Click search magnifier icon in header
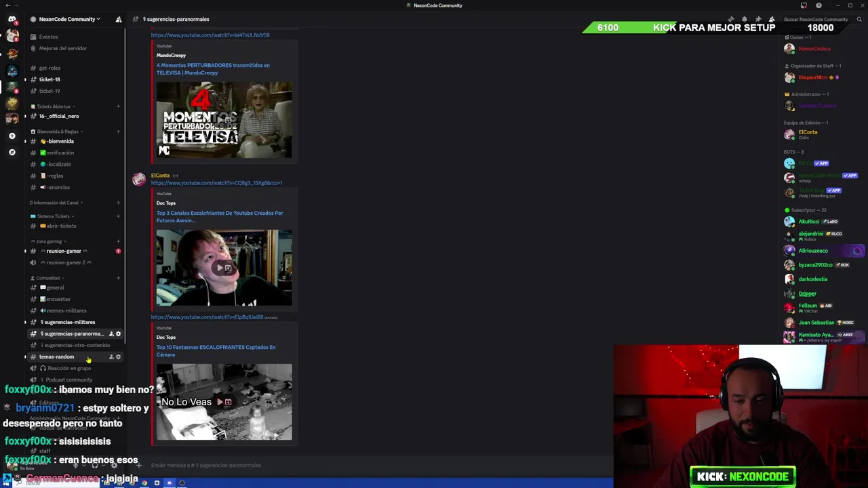The width and height of the screenshot is (868, 488). tap(861, 19)
